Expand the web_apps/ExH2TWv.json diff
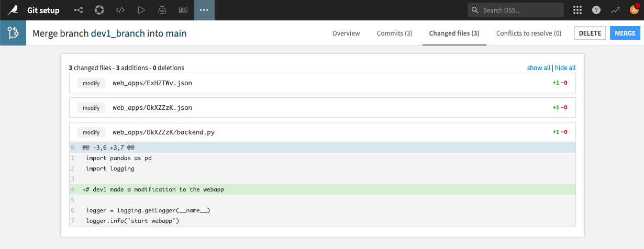644x249 pixels. click(323, 83)
